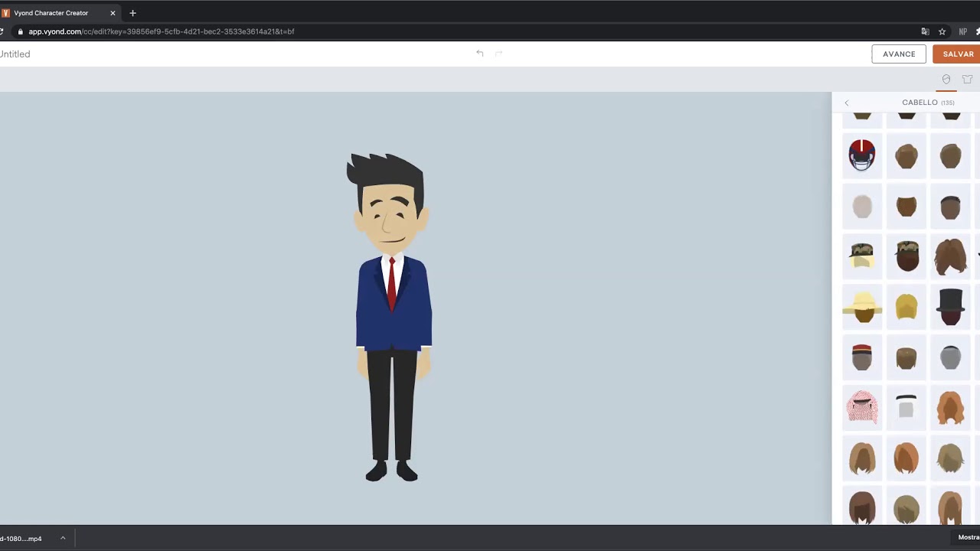Viewport: 980px width, 551px height.
Task: Pick the camouflage cap with blonde hair
Action: (862, 256)
